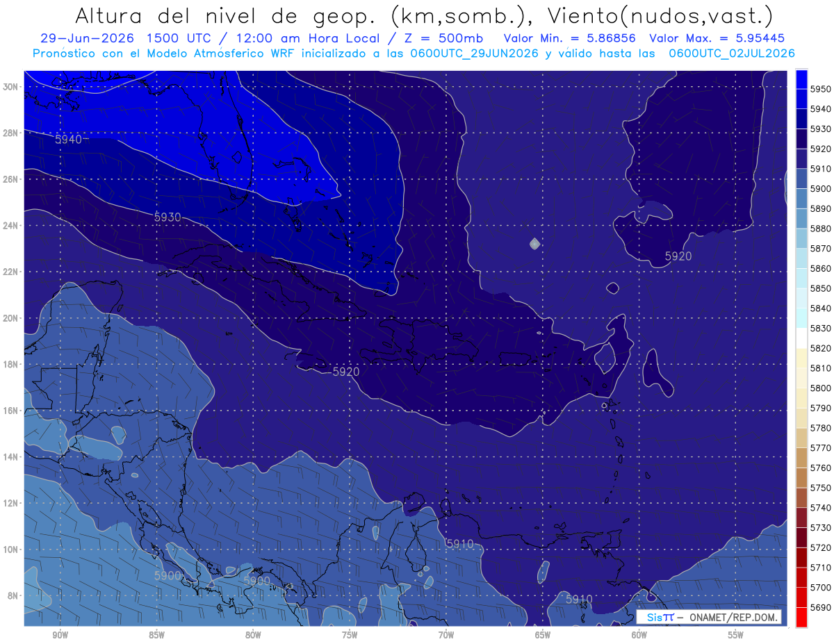Click the 10N latitude axis label
The image size is (834, 644).
(x=10, y=549)
